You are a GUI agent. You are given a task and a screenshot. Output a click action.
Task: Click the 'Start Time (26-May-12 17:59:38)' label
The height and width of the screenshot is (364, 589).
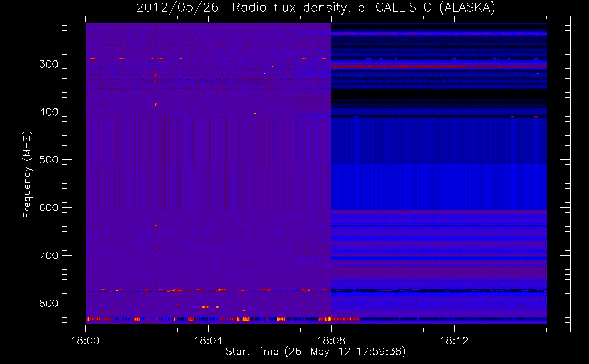tap(316, 352)
